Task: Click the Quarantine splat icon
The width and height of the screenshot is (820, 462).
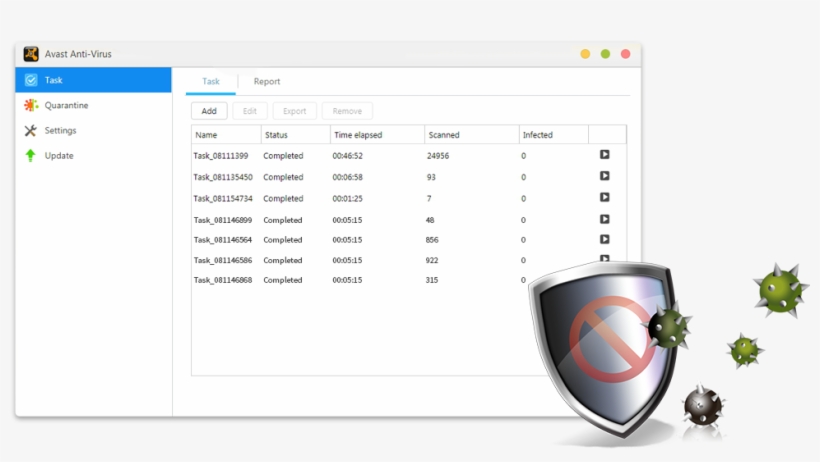Action: pos(31,105)
